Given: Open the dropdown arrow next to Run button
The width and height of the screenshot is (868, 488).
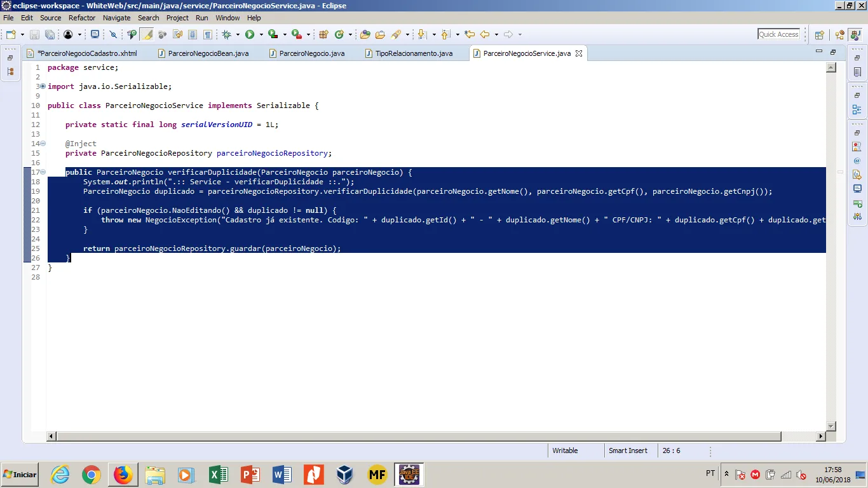Looking at the screenshot, I should (260, 35).
